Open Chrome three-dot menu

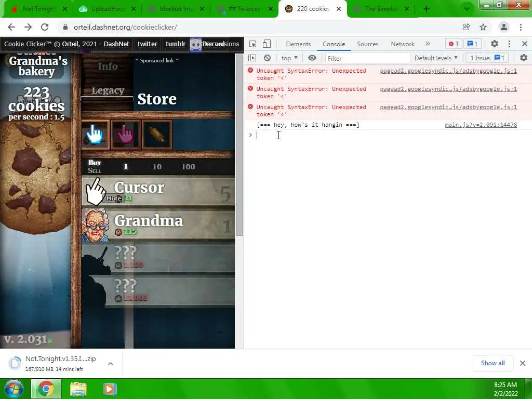coord(521,27)
